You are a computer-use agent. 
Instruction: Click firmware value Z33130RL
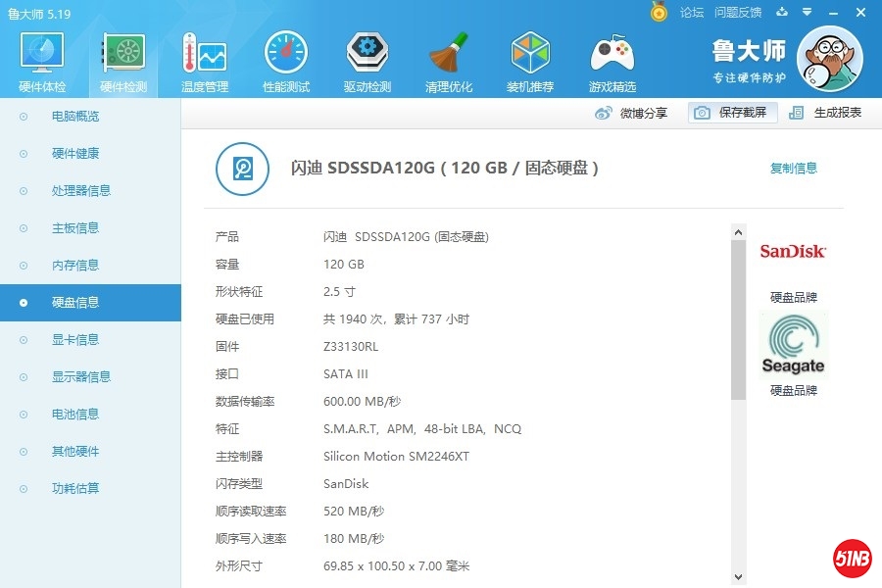(x=351, y=347)
